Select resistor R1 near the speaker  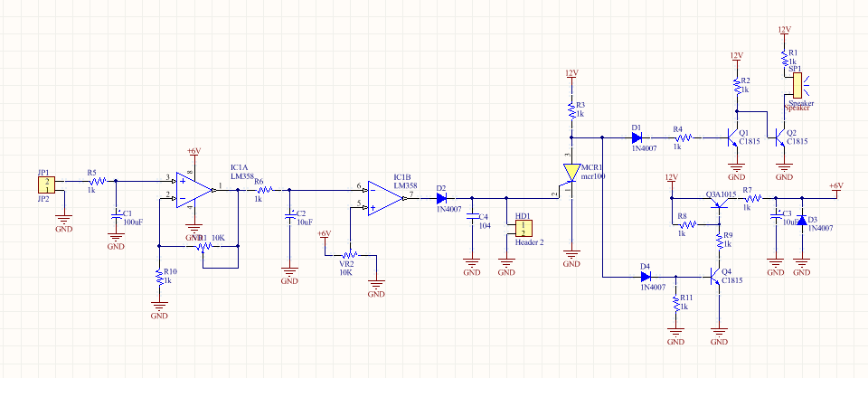(783, 57)
